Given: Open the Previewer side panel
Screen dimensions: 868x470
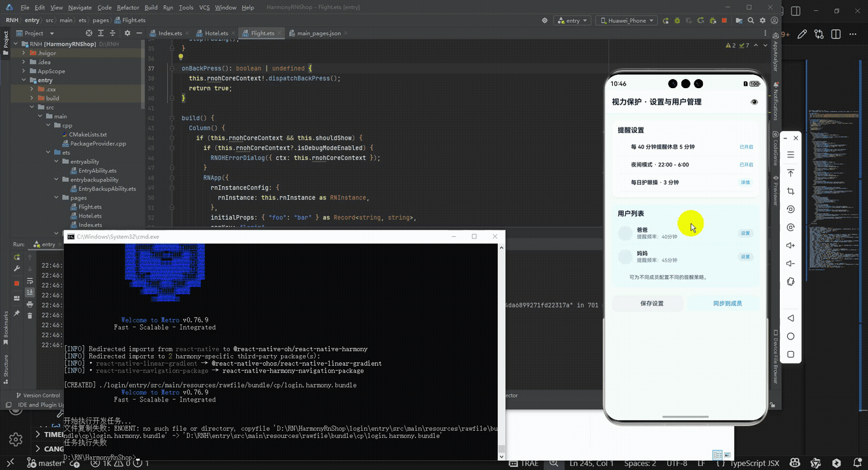Looking at the screenshot, I should pyautogui.click(x=775, y=191).
